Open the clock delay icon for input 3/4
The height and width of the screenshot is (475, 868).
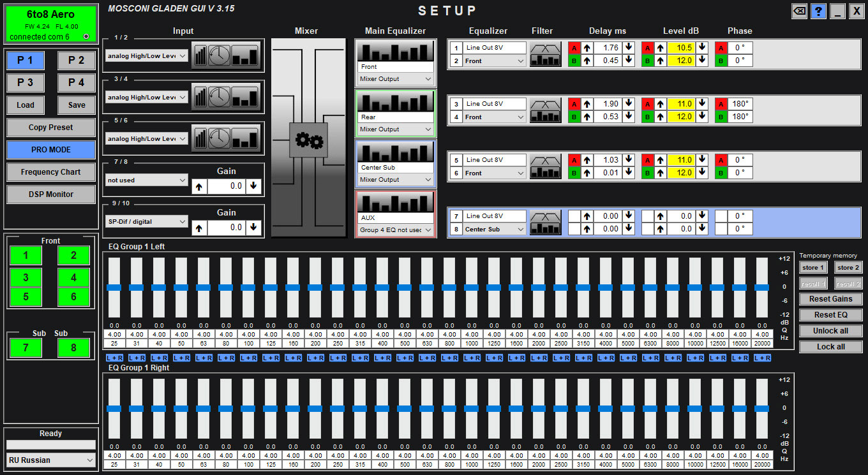[219, 97]
